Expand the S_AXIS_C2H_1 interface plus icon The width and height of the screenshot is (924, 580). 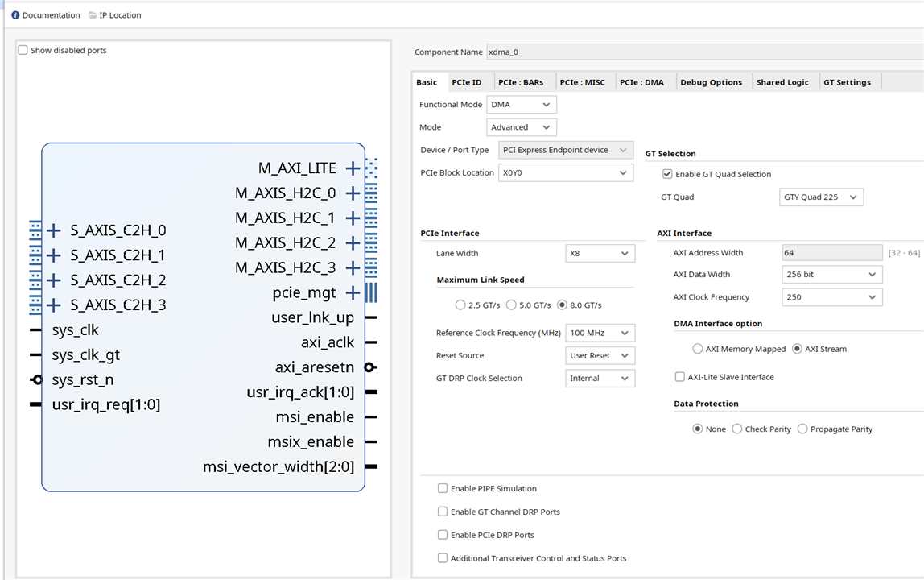click(54, 255)
